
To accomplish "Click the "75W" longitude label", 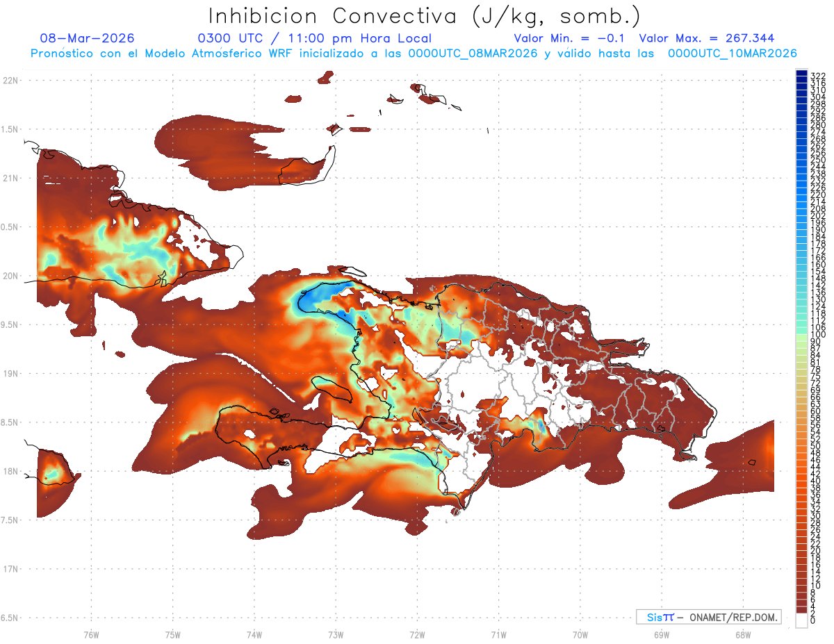I will 172,634.
